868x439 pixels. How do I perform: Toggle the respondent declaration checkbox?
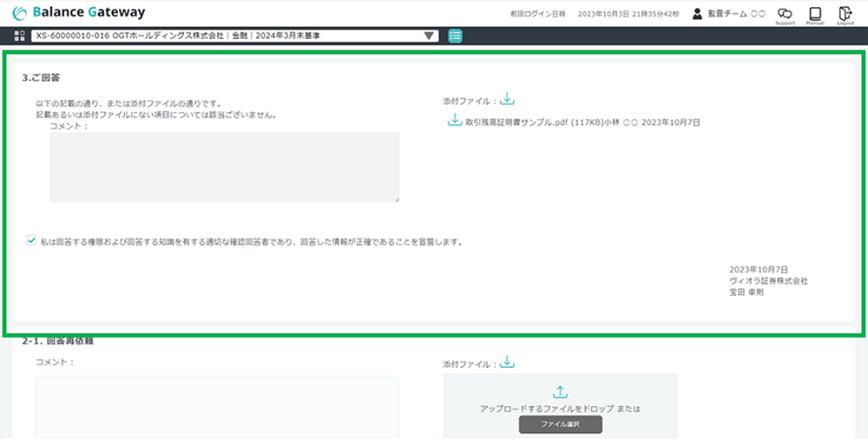(31, 241)
